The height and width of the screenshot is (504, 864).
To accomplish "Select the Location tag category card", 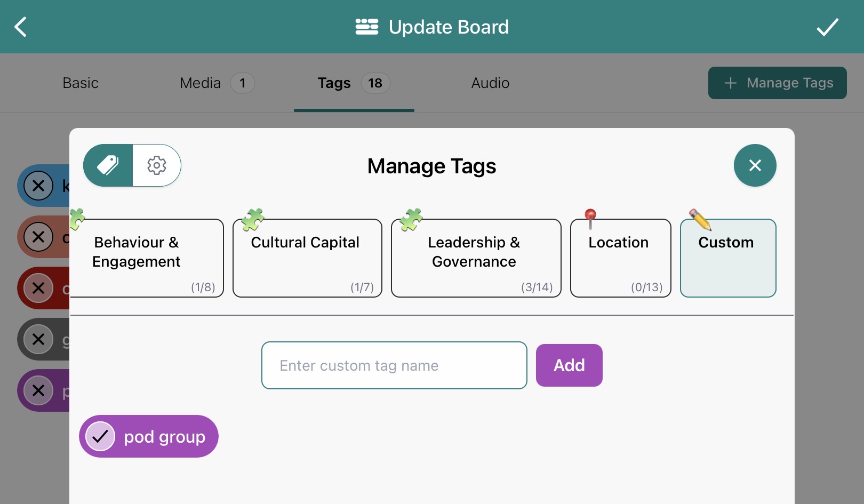I will pos(620,258).
